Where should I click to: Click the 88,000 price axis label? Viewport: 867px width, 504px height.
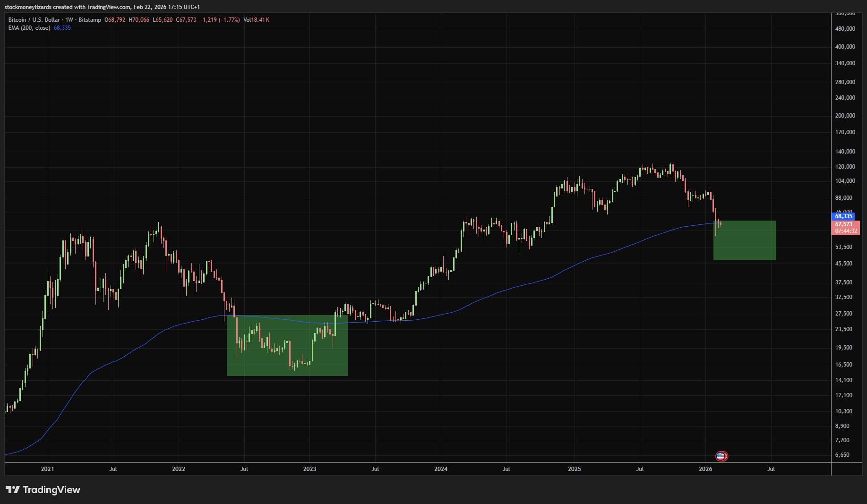coord(844,198)
